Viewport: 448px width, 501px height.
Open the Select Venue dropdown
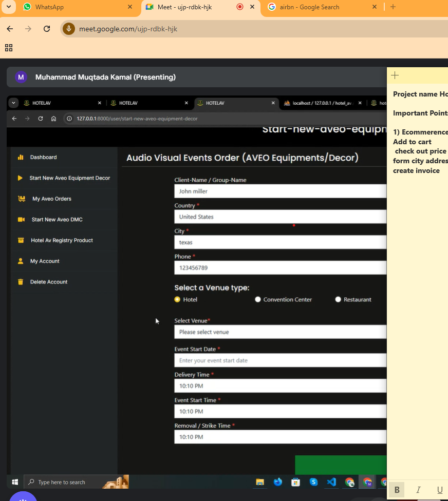point(280,332)
